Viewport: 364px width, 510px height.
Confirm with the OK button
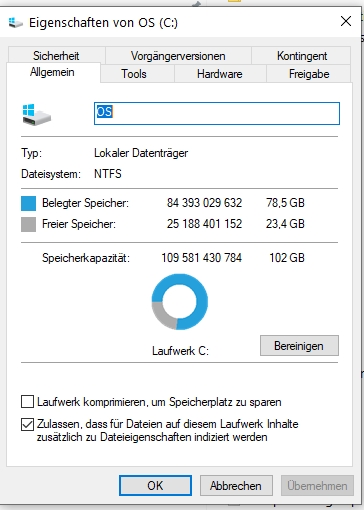click(155, 486)
